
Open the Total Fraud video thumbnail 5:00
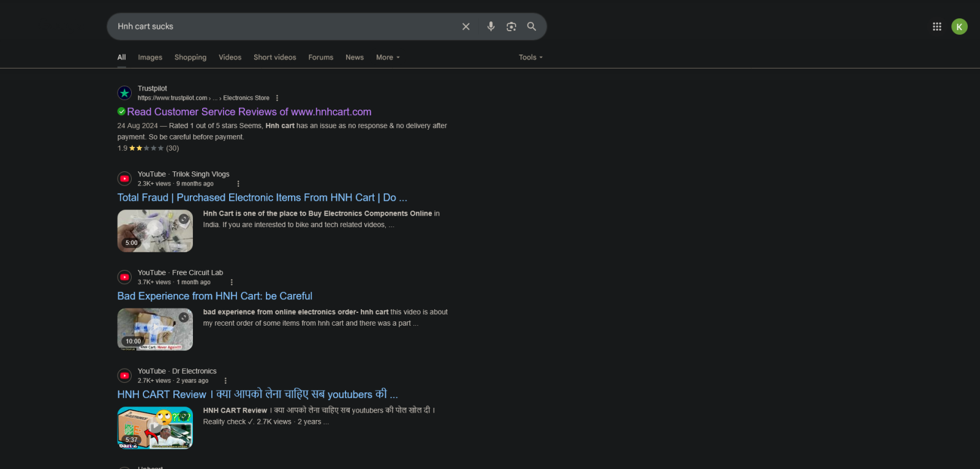(x=155, y=231)
